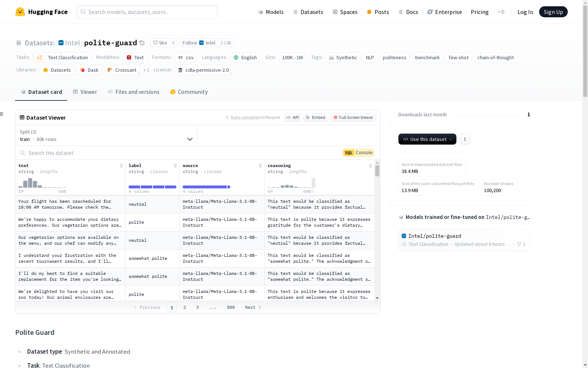Click the English language tag
588x368 pixels.
tap(245, 57)
